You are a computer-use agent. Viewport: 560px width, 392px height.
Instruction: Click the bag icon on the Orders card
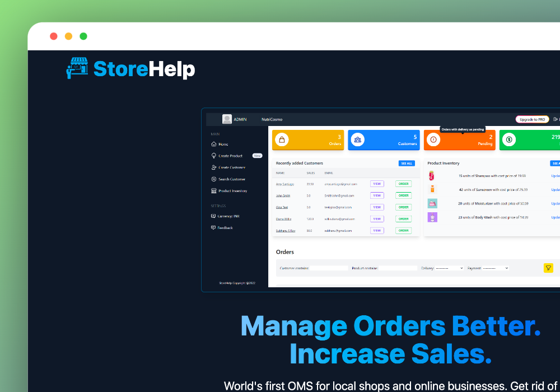282,139
